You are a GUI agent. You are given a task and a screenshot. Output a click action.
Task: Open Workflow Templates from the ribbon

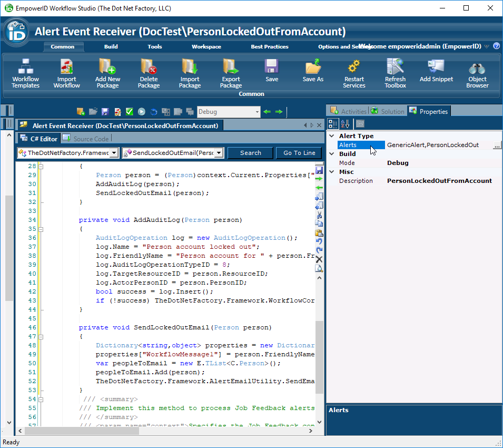pyautogui.click(x=25, y=73)
